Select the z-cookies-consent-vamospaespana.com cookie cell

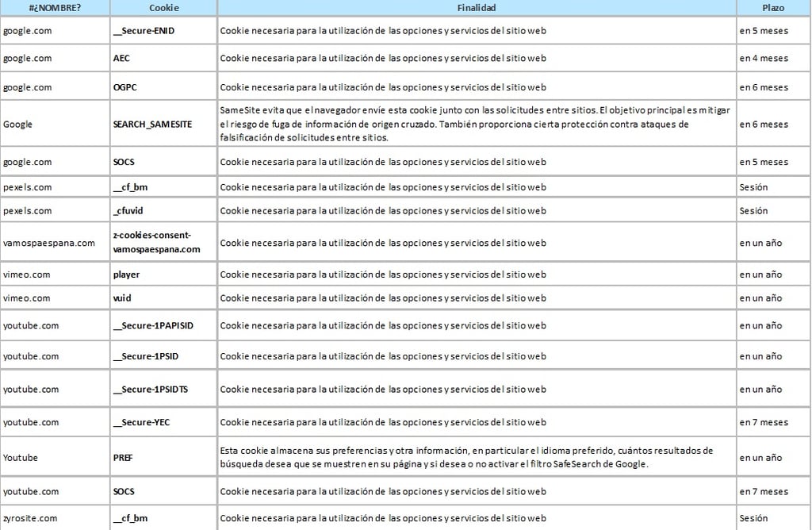click(163, 243)
